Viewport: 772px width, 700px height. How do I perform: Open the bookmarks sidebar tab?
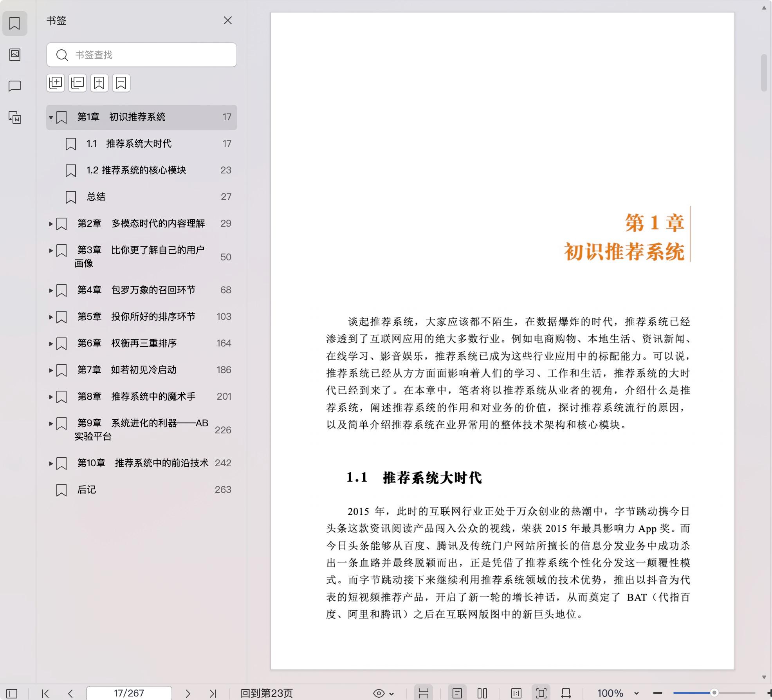click(15, 23)
